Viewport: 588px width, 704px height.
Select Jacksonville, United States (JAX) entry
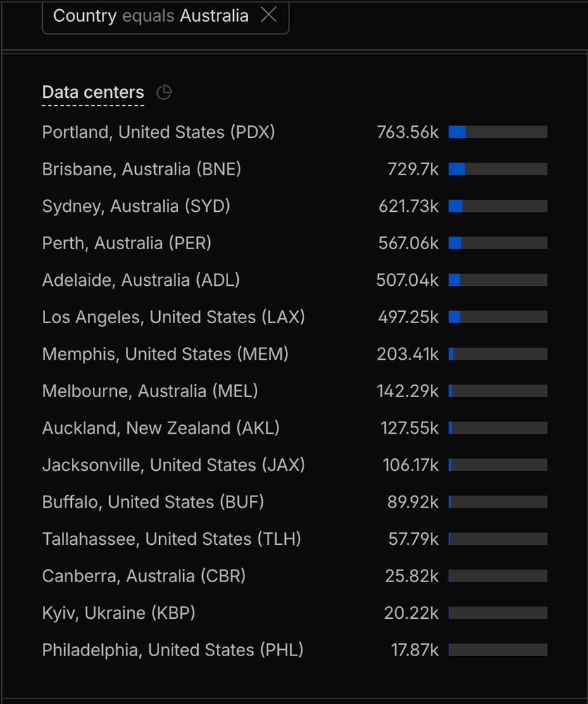point(294,465)
